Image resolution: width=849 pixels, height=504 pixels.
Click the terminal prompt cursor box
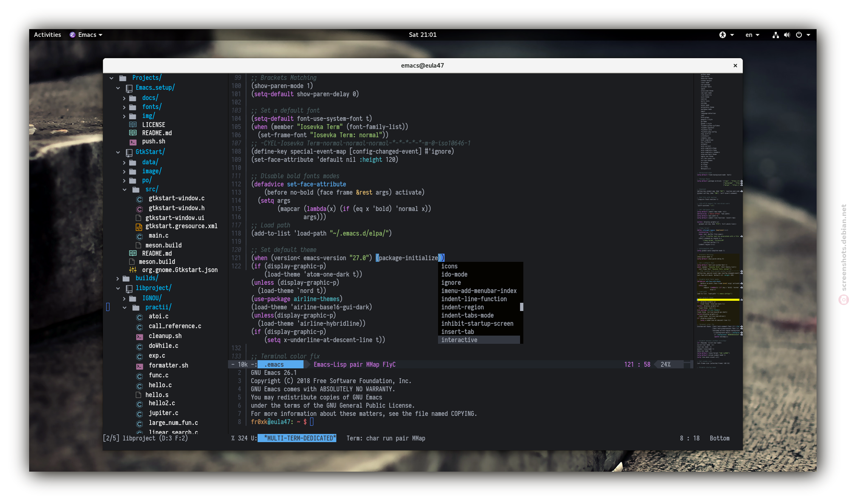tap(312, 422)
